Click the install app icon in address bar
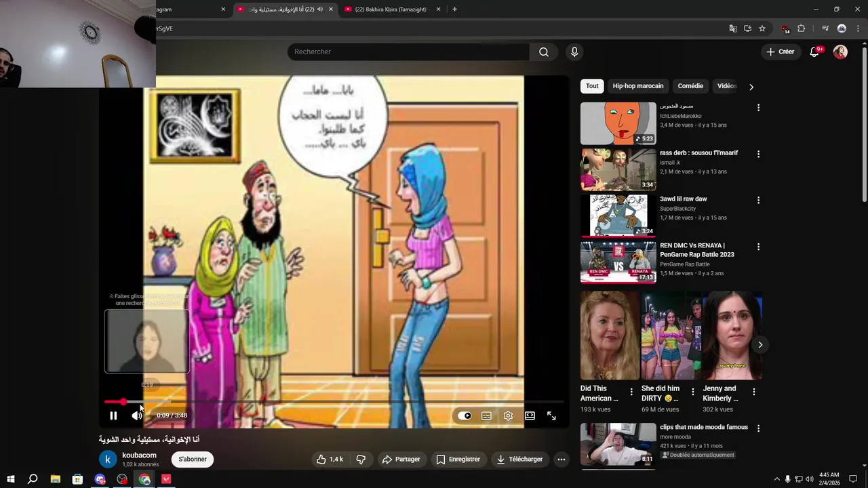Screen dimensions: 868x488 [747, 28]
